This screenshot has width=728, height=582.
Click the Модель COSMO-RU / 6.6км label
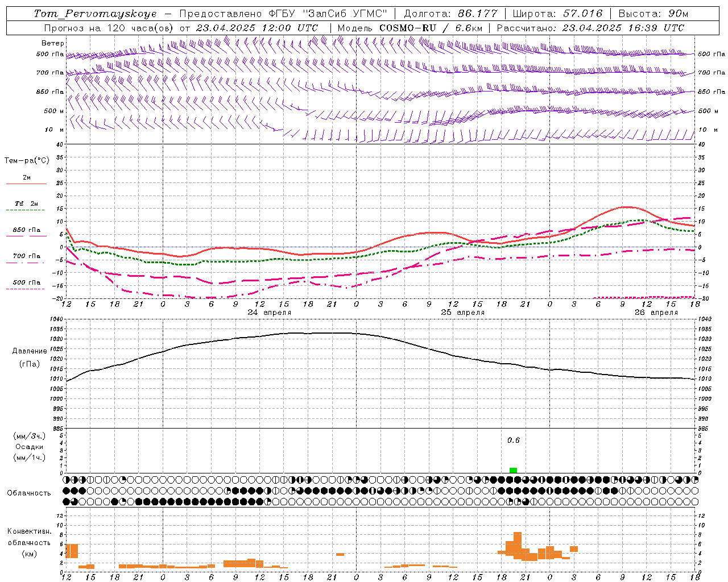pos(410,28)
